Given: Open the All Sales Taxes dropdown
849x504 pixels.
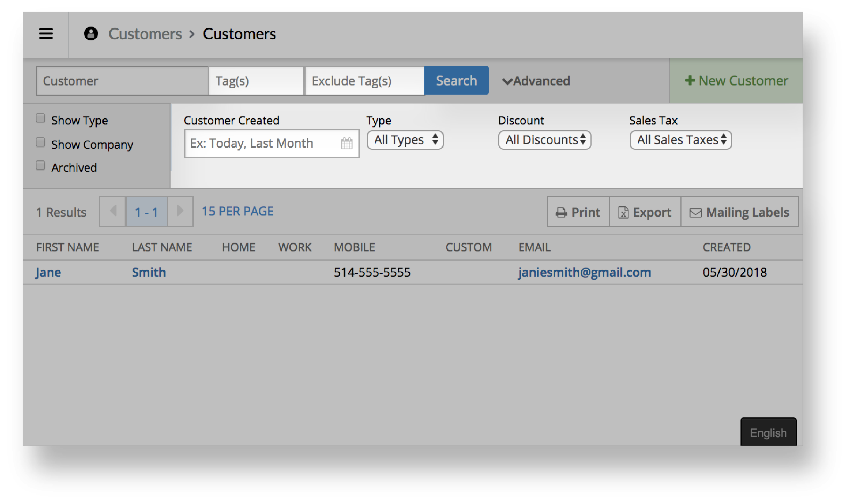Looking at the screenshot, I should pyautogui.click(x=680, y=140).
